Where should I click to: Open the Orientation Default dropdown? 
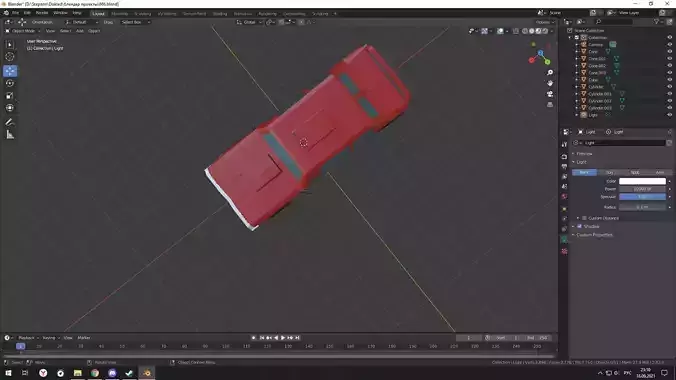pyautogui.click(x=81, y=22)
